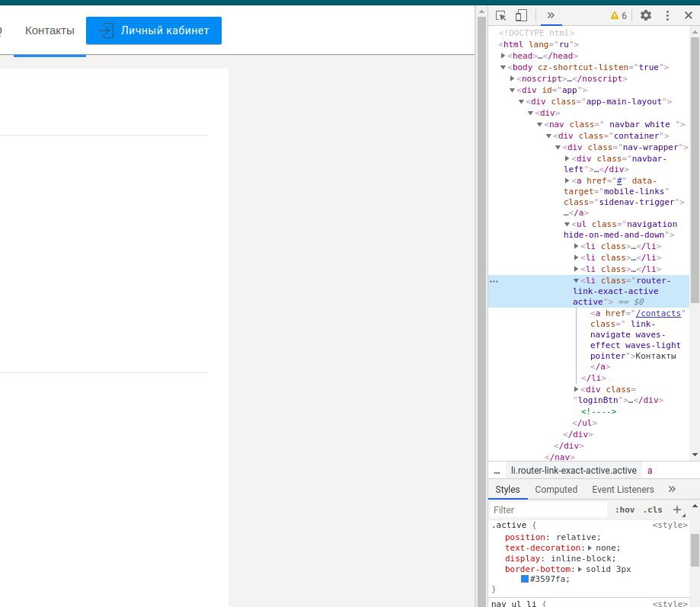Viewport: 700px width, 607px height.
Task: Open the .active rule style source link
Action: click(x=670, y=525)
